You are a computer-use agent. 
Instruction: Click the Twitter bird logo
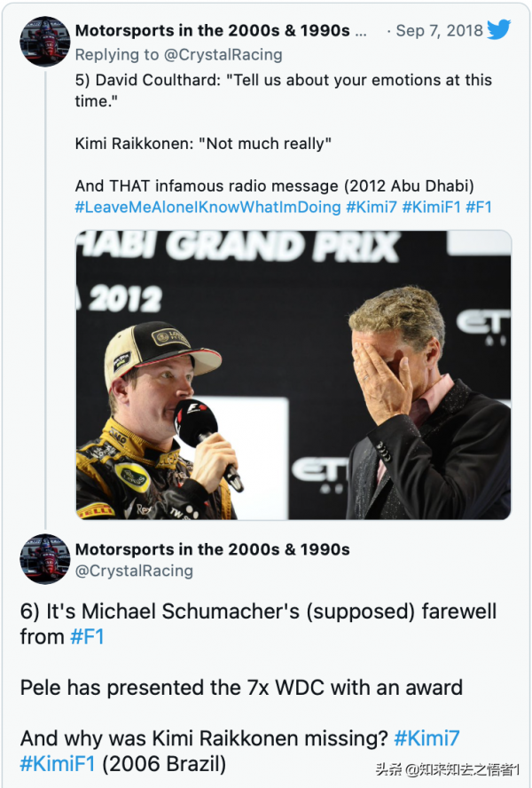(499, 30)
